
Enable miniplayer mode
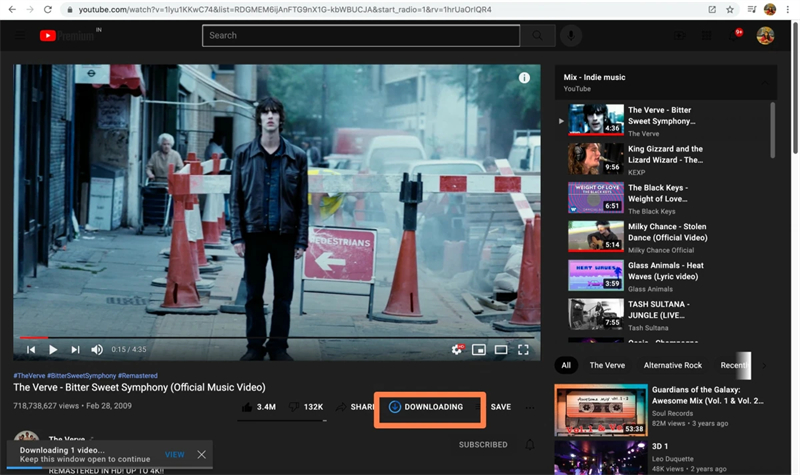coord(479,349)
